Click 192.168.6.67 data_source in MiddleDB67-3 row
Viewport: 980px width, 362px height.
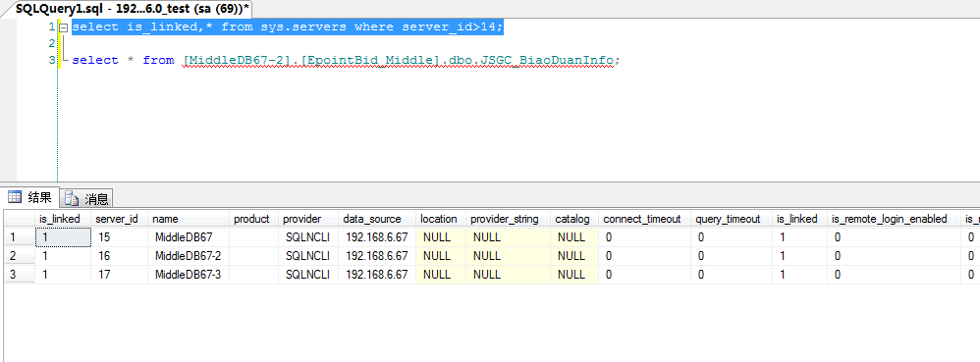pyautogui.click(x=377, y=275)
